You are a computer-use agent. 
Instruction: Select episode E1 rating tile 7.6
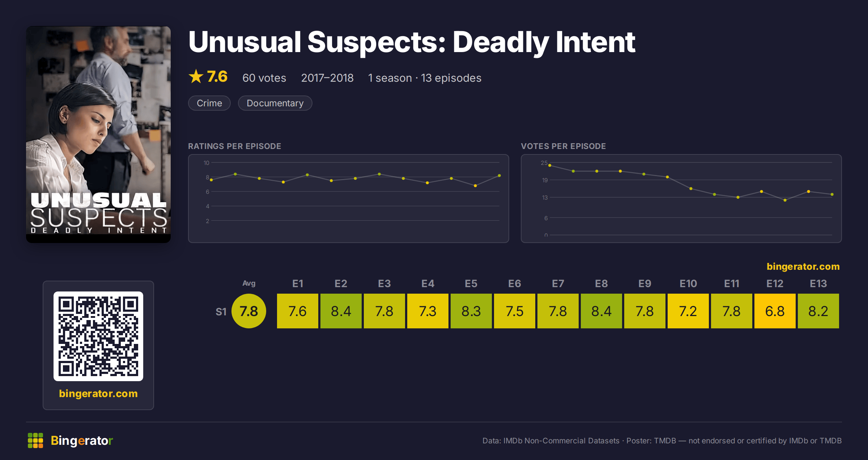pyautogui.click(x=298, y=311)
